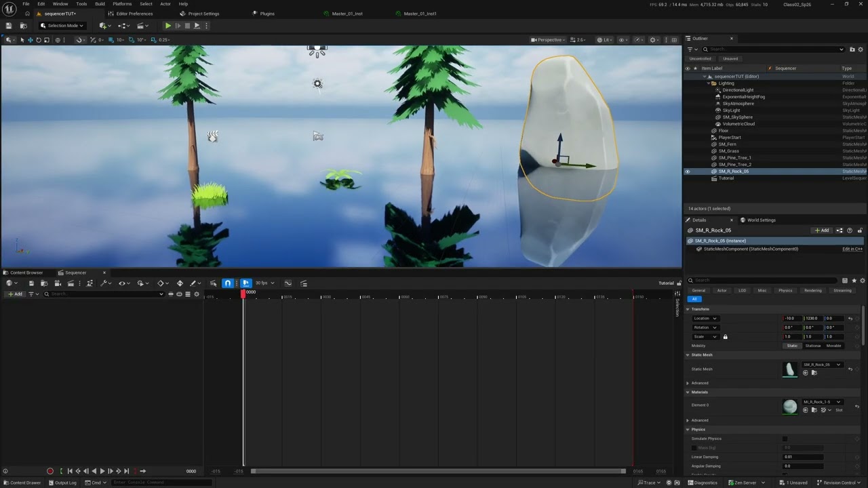This screenshot has width=868, height=488.
Task: Click browse-to-asset icon under SM_R_Rock_05 mesh
Action: coord(814,373)
